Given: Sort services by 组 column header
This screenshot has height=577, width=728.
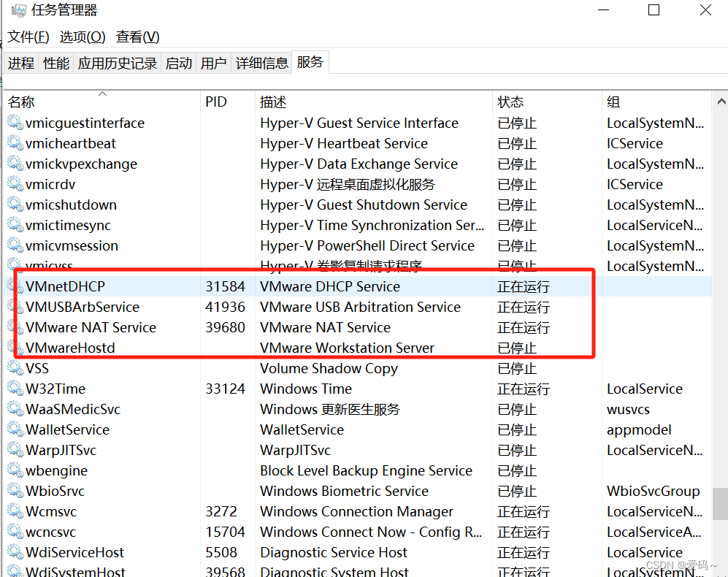Looking at the screenshot, I should pos(656,102).
